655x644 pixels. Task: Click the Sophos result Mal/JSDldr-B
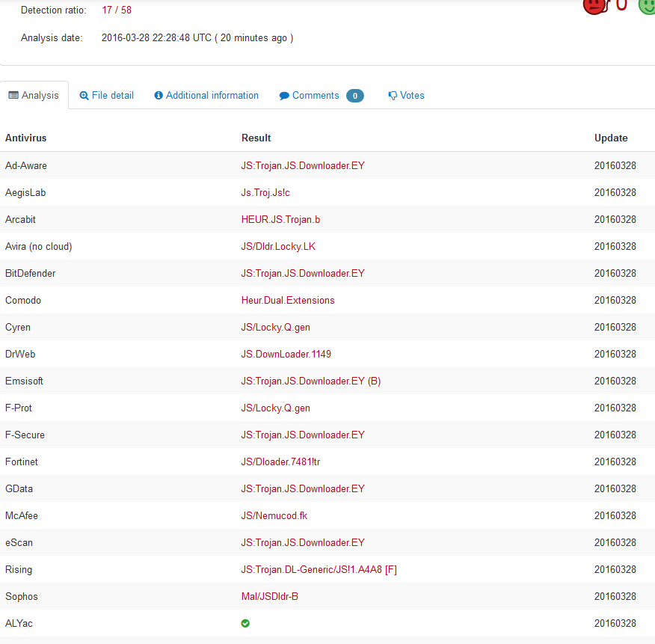(269, 596)
